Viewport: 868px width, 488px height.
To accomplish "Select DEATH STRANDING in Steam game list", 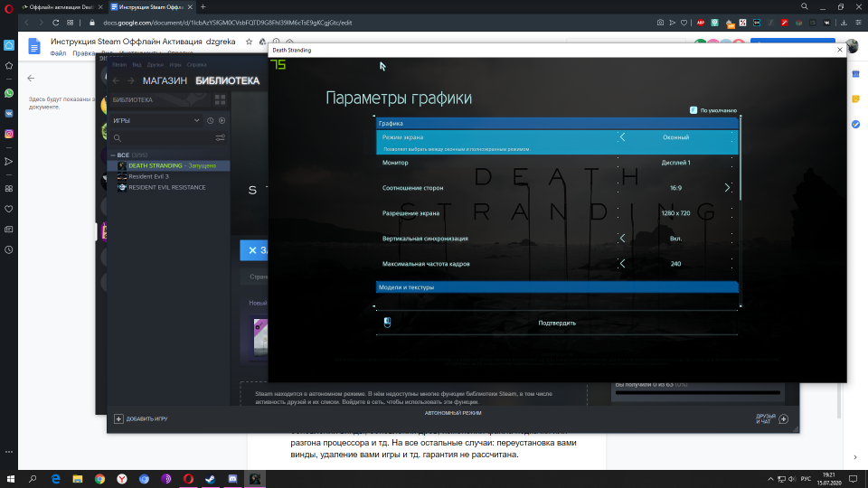I will (x=168, y=165).
